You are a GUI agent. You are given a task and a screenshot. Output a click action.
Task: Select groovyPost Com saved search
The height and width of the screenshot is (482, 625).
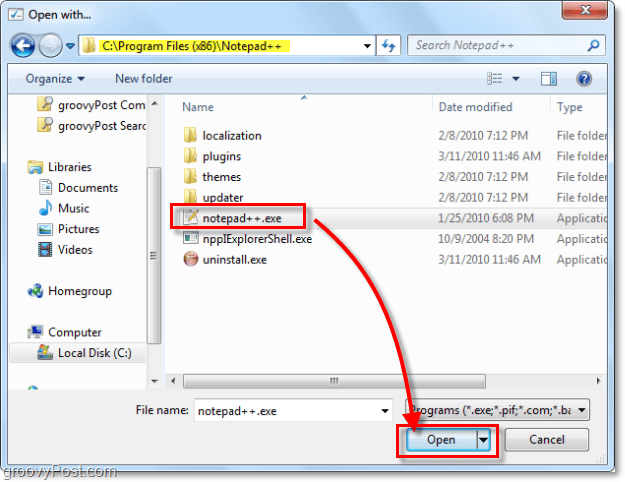[91, 105]
